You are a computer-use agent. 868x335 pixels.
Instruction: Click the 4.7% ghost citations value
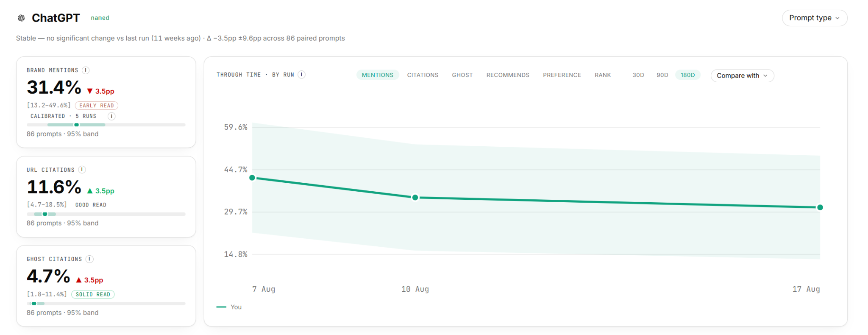pos(48,276)
